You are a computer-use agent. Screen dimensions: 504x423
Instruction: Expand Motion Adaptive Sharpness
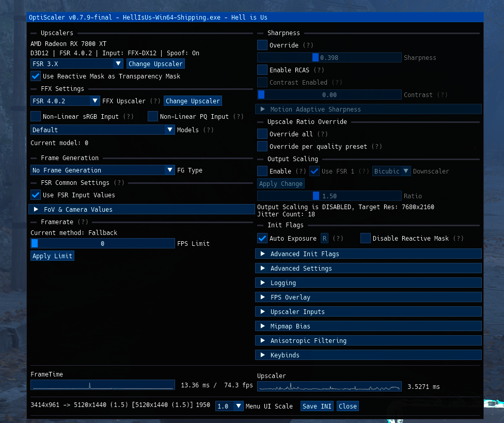click(x=368, y=109)
